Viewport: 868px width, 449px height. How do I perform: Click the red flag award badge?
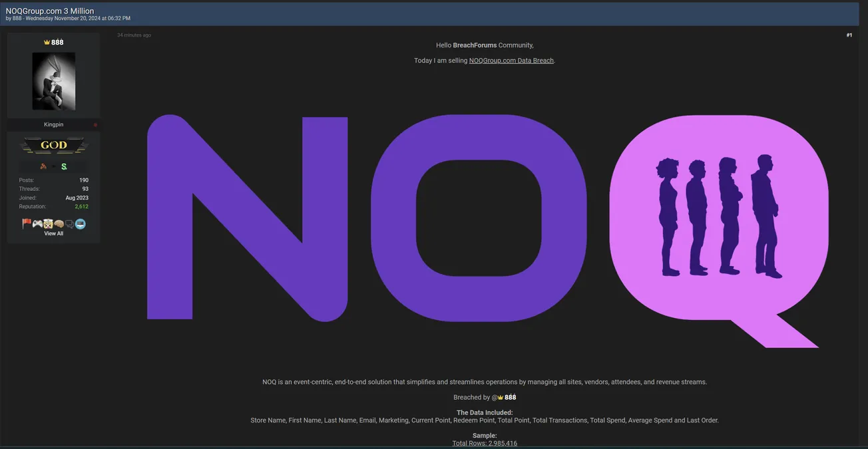(x=27, y=224)
